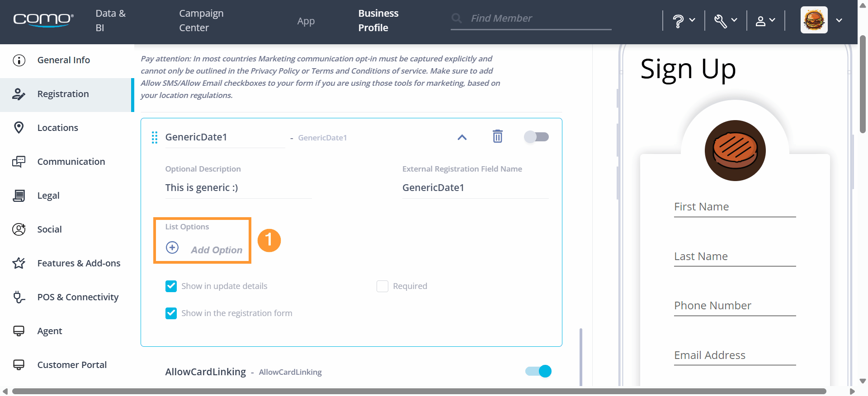Edit the Optional Description field

coord(238,188)
